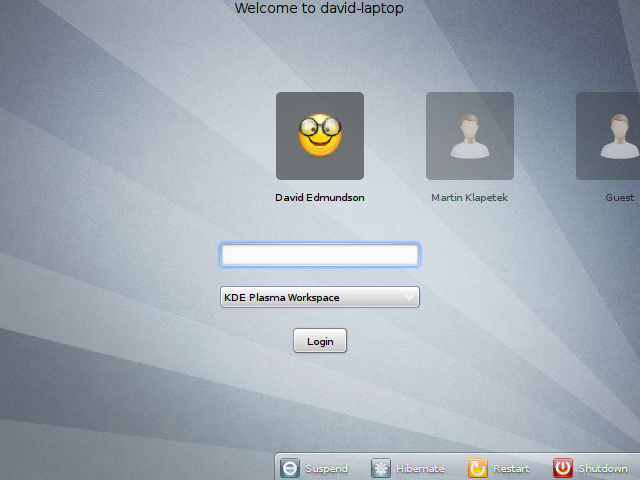Choose Martin Klapetek's user avatar
This screenshot has height=480, width=640.
coord(470,136)
